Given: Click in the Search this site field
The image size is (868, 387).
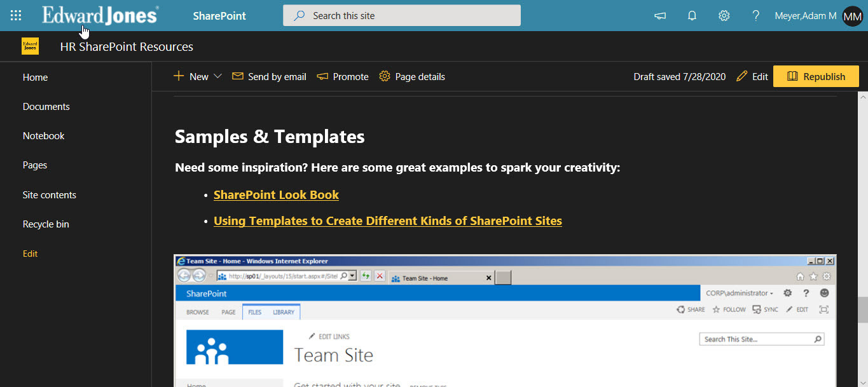Looking at the screenshot, I should 402,16.
